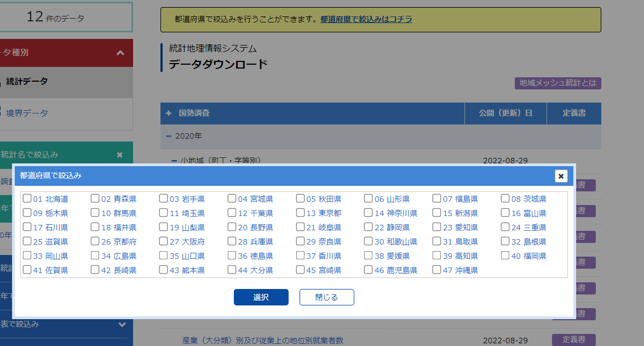Click the 閉じる button
Screen dimensions: 644x346
pos(326,297)
